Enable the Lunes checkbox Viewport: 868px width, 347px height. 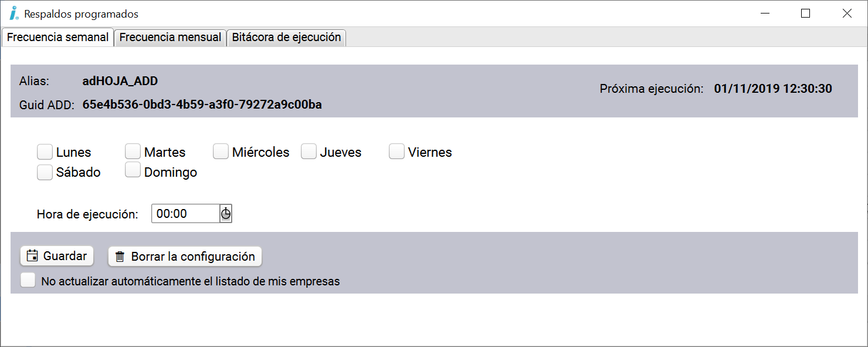[x=45, y=152]
